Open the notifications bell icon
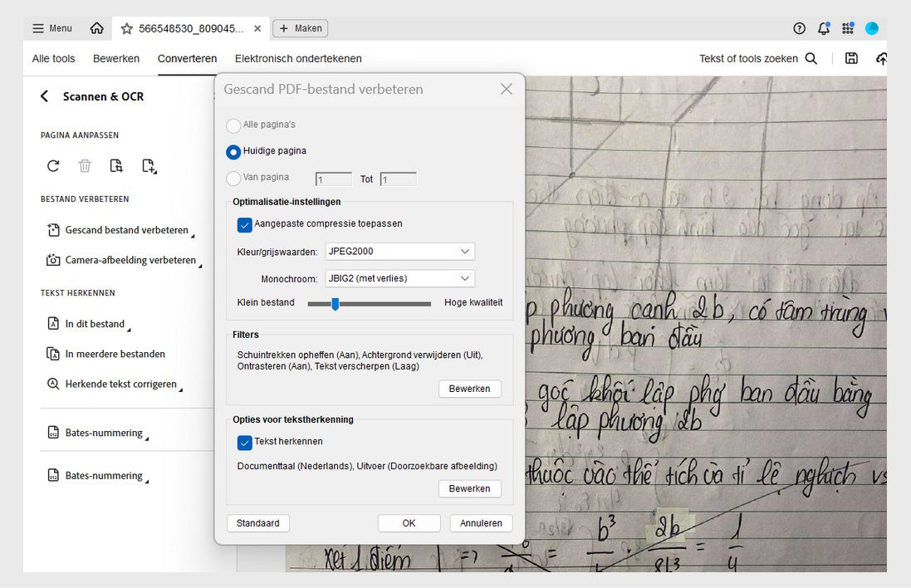911x588 pixels. (x=823, y=27)
